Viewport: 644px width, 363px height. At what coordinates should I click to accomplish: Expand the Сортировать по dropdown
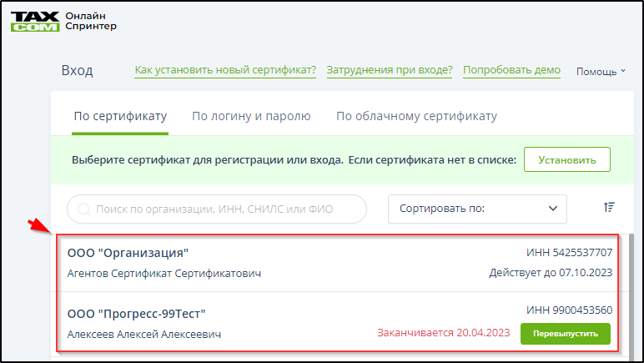(x=477, y=209)
